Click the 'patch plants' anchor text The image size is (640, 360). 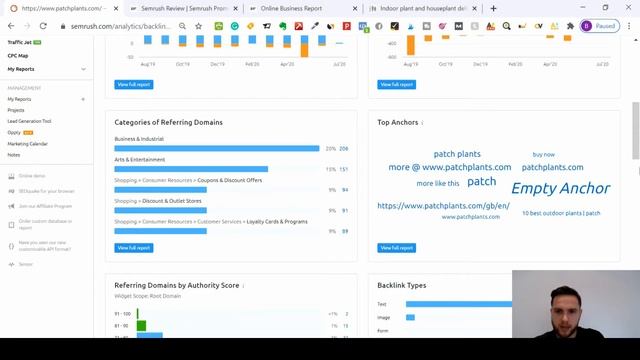(x=457, y=154)
